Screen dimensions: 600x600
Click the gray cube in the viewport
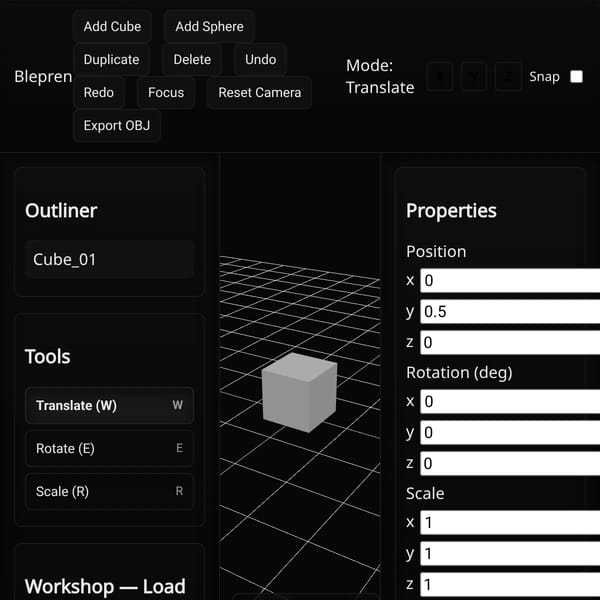coord(299,393)
